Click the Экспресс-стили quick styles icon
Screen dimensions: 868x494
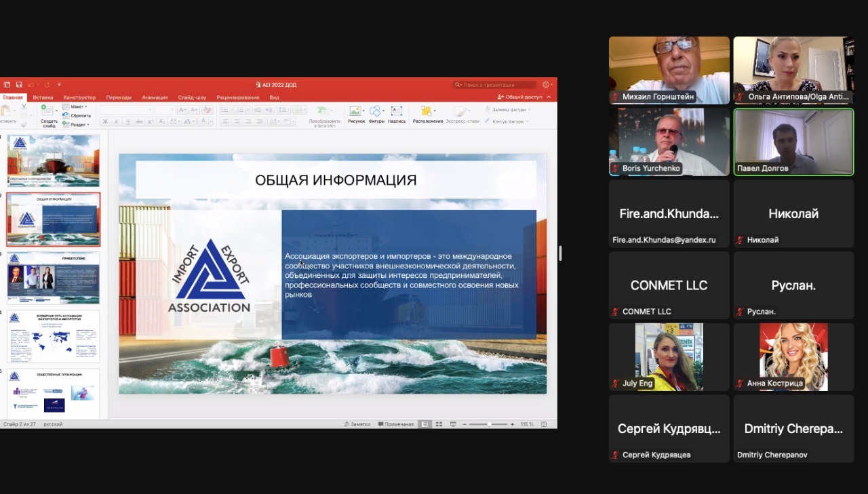[459, 110]
